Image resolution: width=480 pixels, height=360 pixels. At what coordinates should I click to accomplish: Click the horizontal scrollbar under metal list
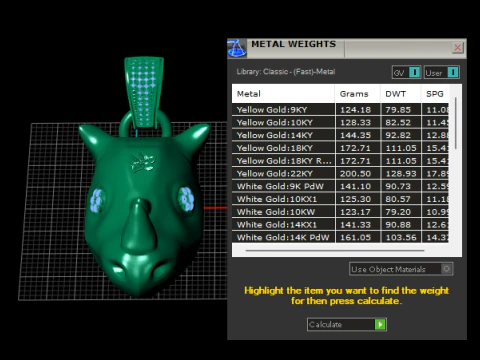coord(335,250)
